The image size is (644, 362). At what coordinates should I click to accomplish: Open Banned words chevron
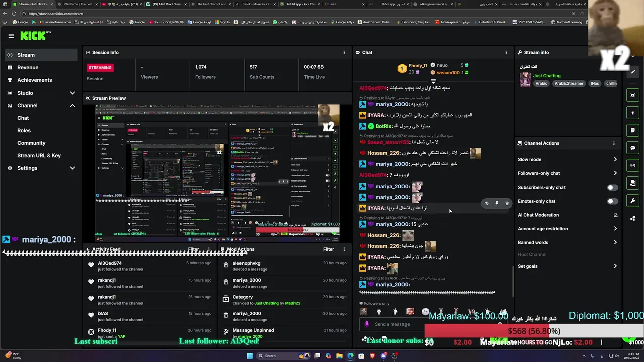(x=615, y=242)
